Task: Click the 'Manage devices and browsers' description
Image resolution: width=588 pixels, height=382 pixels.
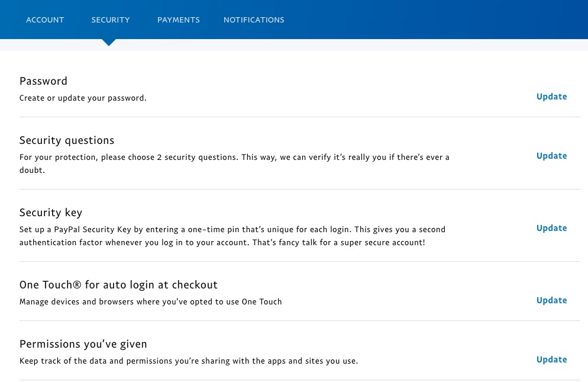Action: point(150,301)
